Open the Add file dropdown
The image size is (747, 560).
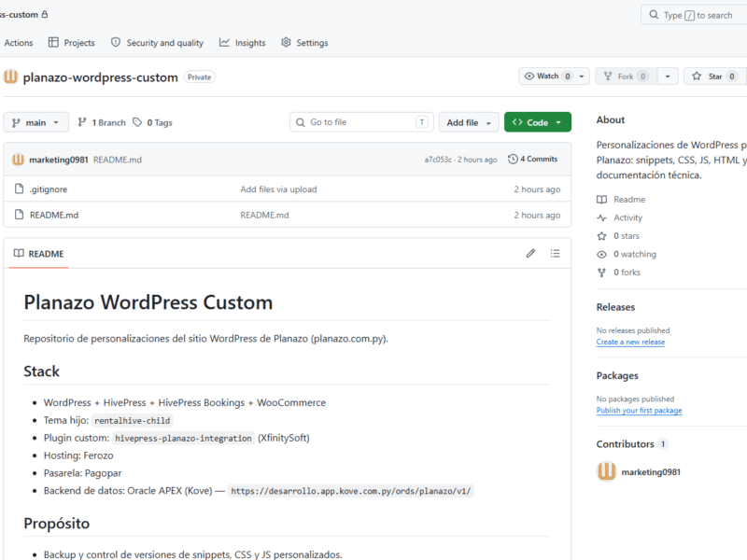[x=469, y=122]
